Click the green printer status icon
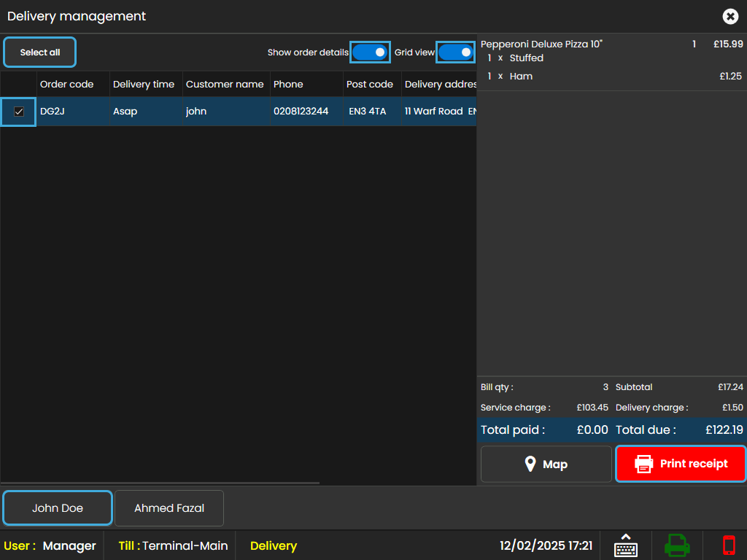 [676, 545]
